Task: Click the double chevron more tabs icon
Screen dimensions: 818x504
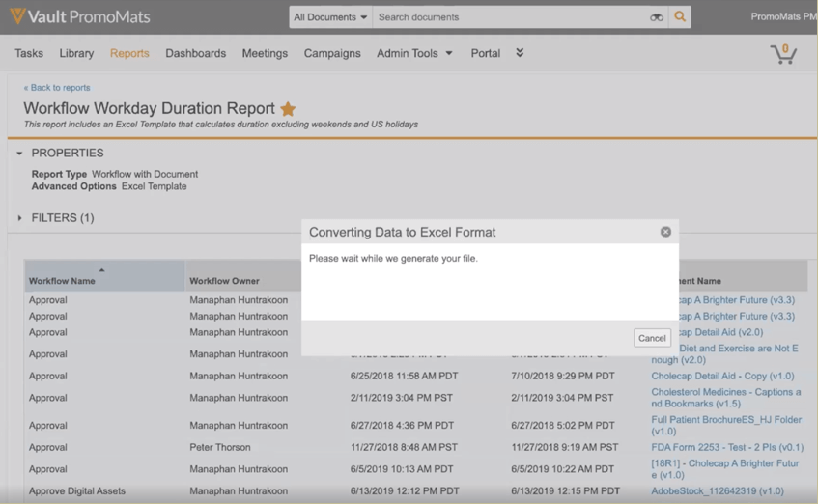Action: click(520, 53)
